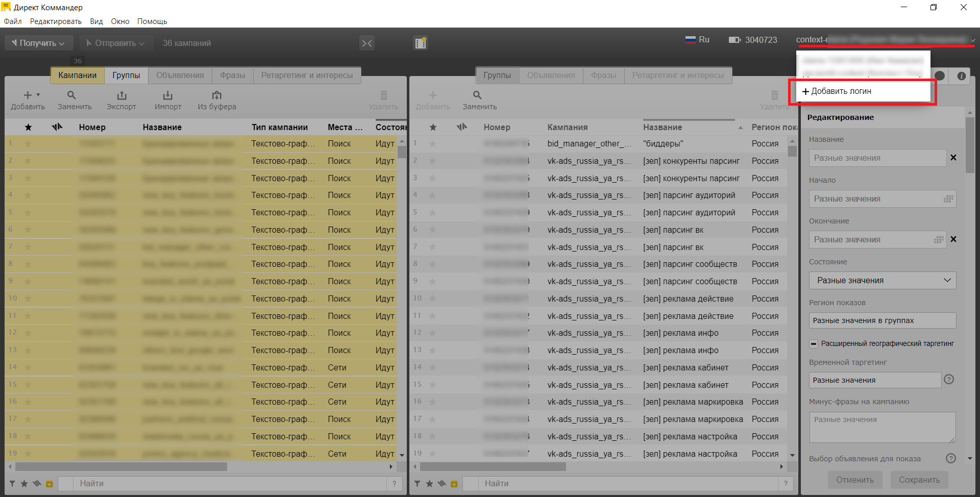
Task: Click the collapse panels arrows icon
Action: click(367, 43)
